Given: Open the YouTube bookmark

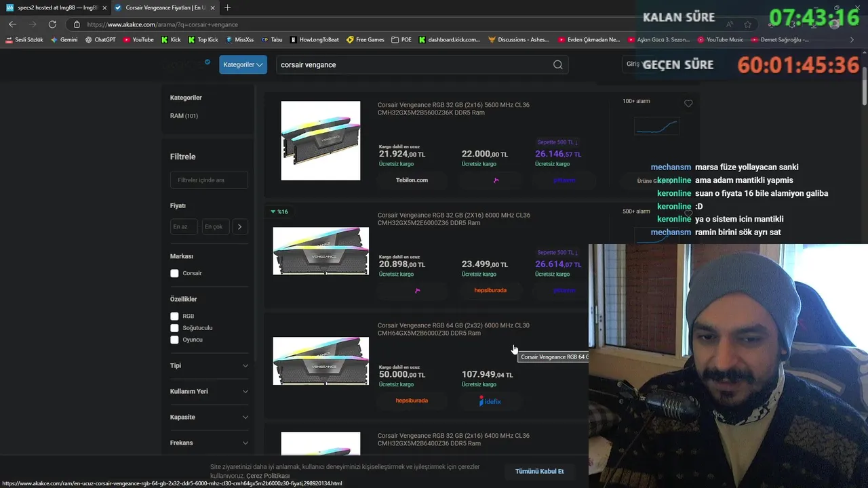Looking at the screenshot, I should click(138, 39).
